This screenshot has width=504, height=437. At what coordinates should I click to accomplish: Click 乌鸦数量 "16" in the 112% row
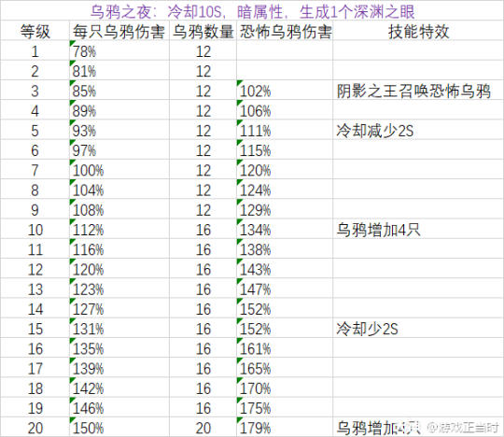click(x=203, y=230)
